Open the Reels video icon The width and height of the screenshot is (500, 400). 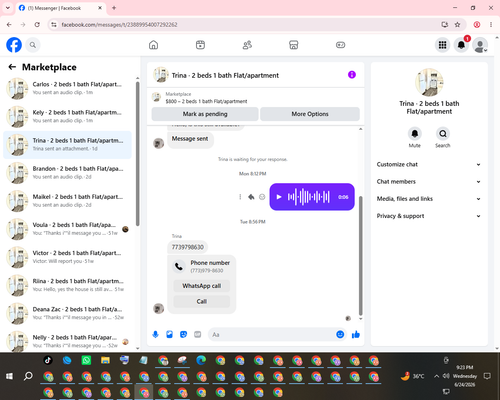200,45
